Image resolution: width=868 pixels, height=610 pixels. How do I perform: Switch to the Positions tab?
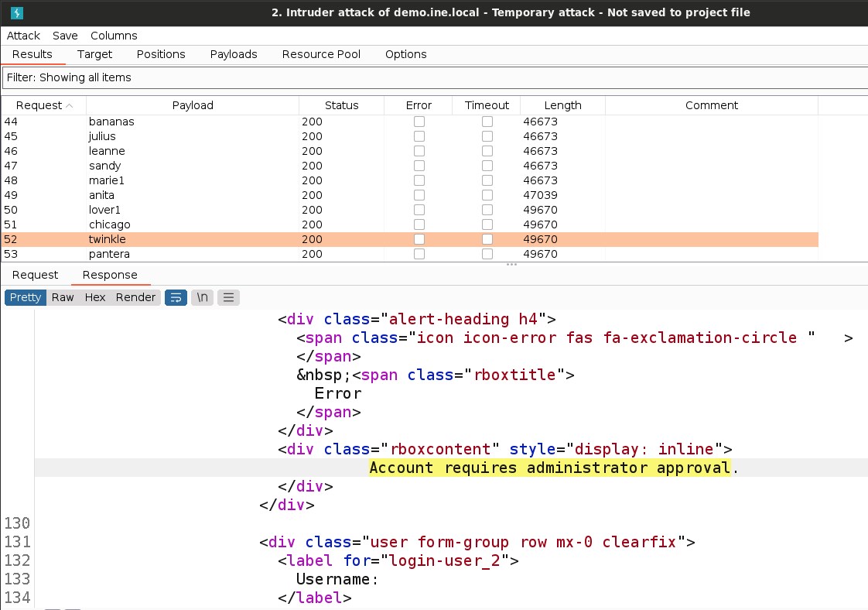tap(161, 54)
